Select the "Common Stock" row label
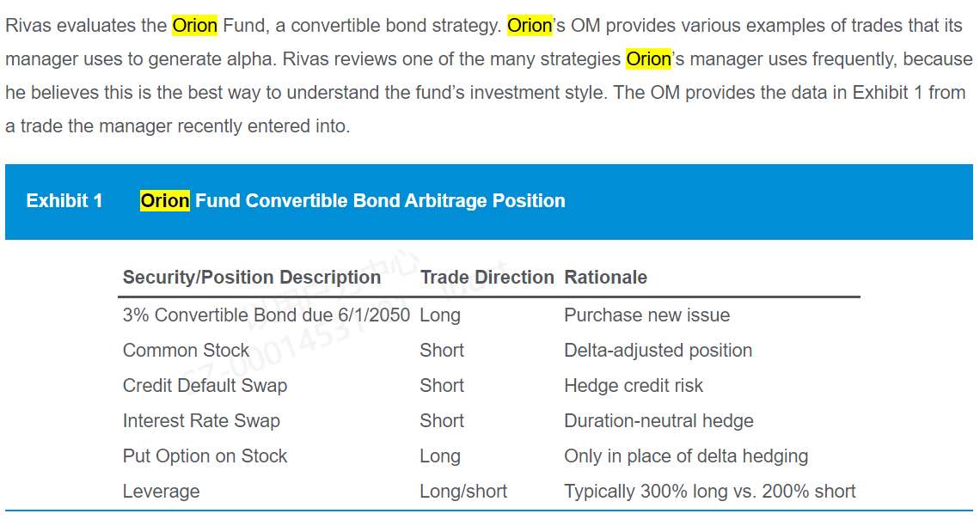The height and width of the screenshot is (526, 980). click(x=186, y=351)
